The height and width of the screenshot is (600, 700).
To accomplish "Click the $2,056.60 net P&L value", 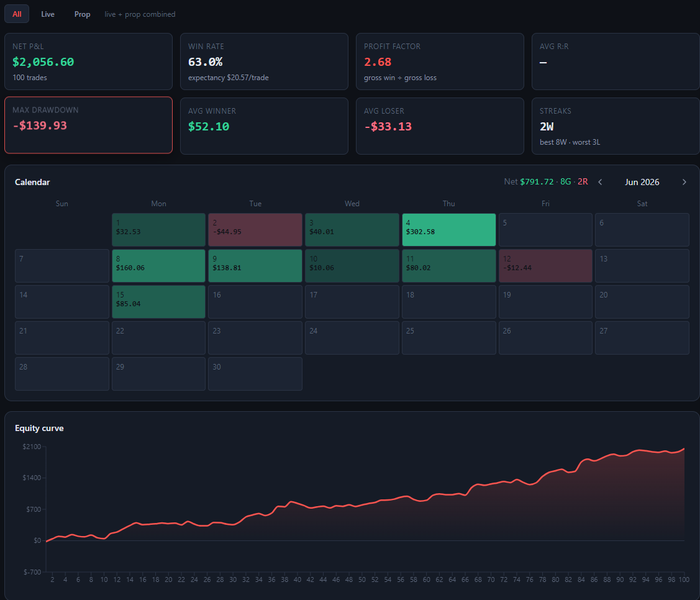I will coord(43,62).
